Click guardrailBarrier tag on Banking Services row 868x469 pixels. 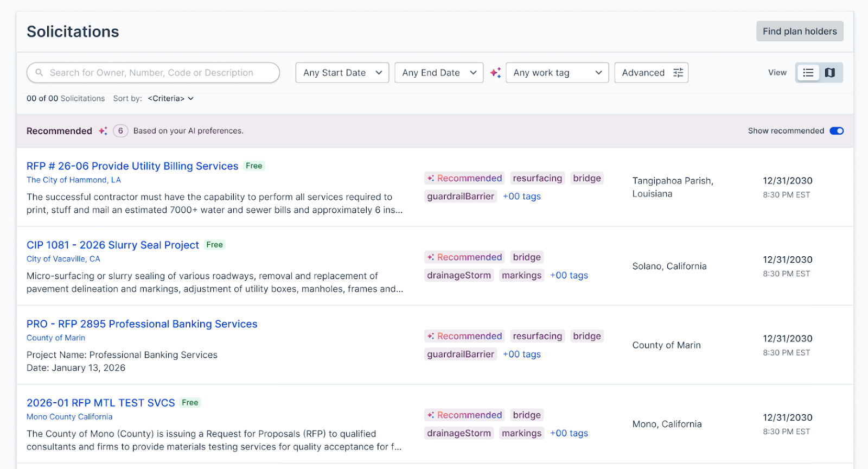(x=461, y=354)
